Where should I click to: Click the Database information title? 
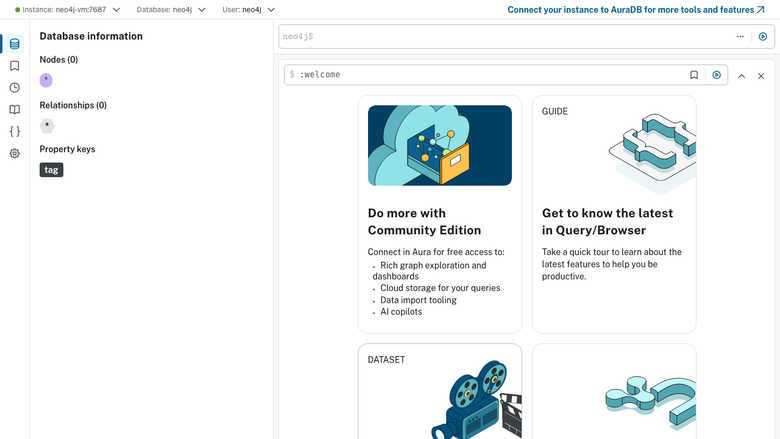pyautogui.click(x=91, y=36)
